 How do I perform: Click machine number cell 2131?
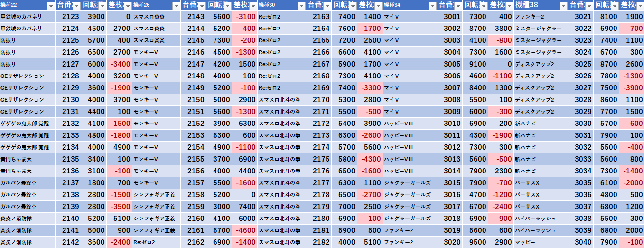[x=68, y=112]
